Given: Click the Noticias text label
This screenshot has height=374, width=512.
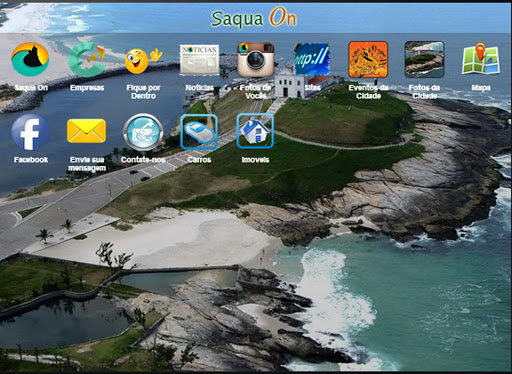Looking at the screenshot, I should click(x=199, y=88).
